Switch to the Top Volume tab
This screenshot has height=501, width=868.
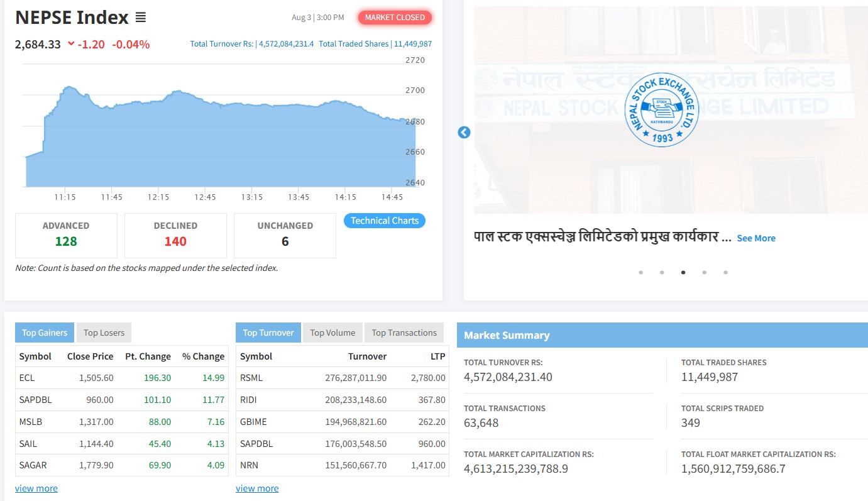coord(332,333)
